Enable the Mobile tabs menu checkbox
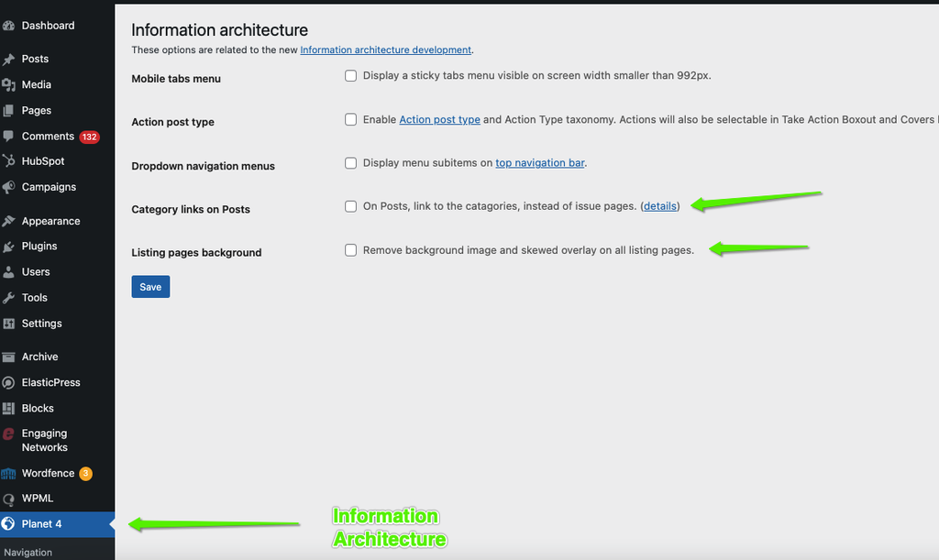Screen dimensions: 939x560 pos(351,76)
